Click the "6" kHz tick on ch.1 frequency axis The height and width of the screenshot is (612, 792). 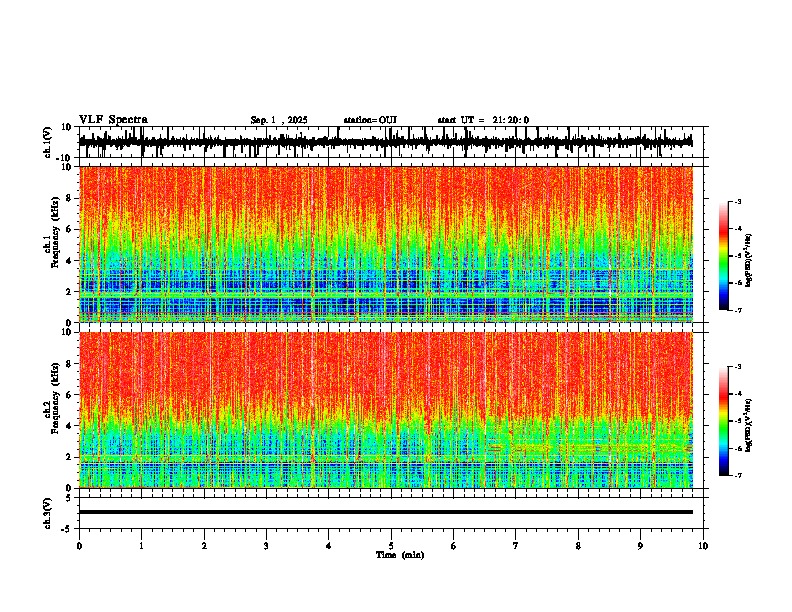[x=70, y=229]
